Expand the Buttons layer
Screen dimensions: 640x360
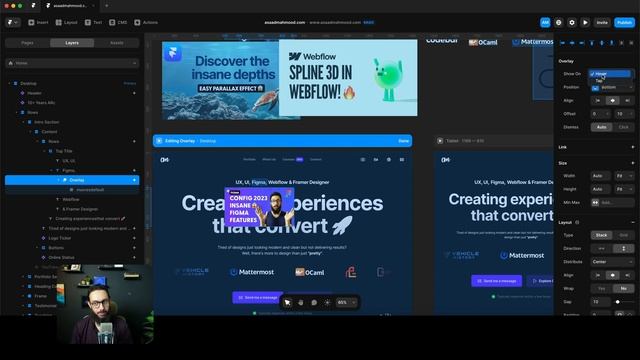38,248
